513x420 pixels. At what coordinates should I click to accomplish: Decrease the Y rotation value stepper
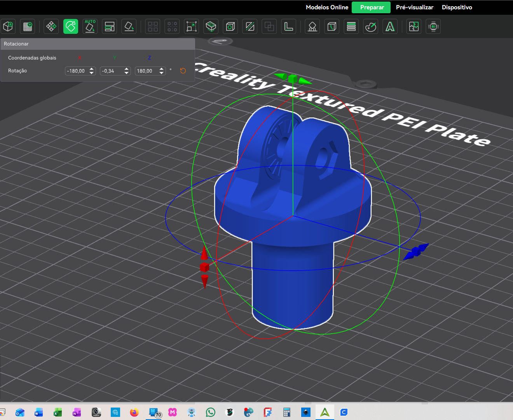point(127,73)
